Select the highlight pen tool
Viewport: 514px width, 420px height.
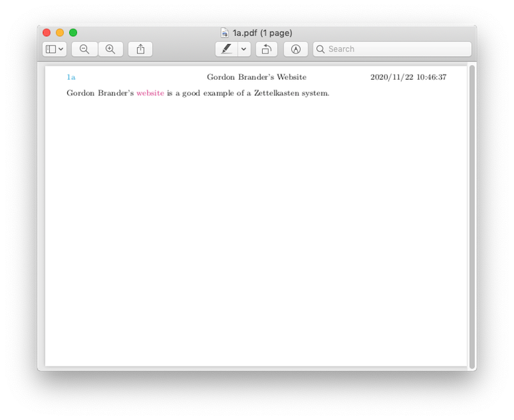(226, 49)
